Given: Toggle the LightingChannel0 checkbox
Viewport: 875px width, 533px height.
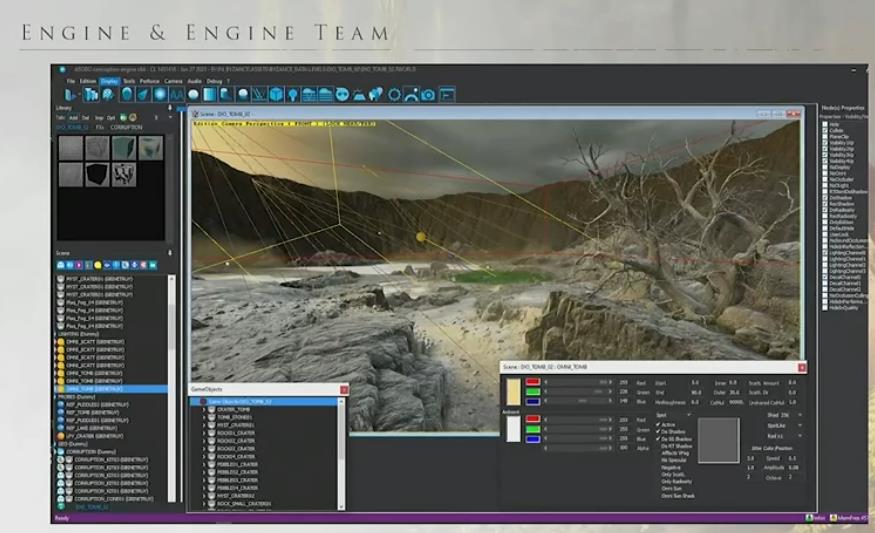Looking at the screenshot, I should [825, 253].
